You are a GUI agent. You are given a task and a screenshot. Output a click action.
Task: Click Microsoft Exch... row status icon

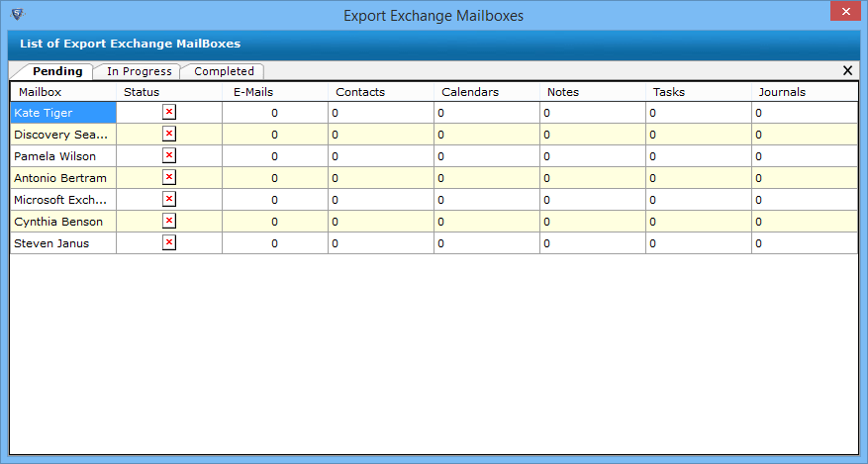[x=169, y=199]
